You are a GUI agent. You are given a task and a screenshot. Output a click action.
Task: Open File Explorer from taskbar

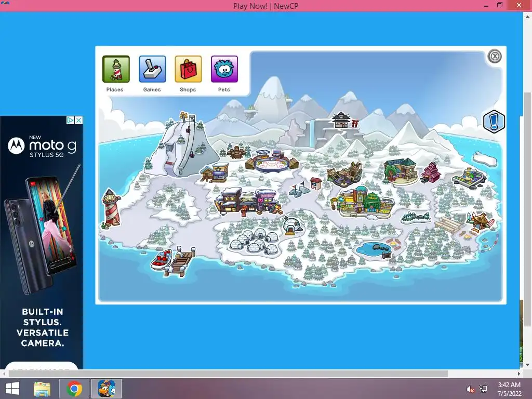(x=42, y=389)
